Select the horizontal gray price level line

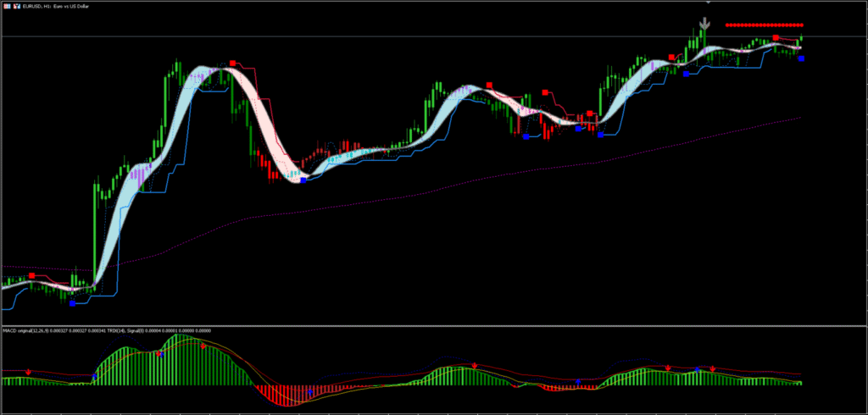pyautogui.click(x=339, y=36)
